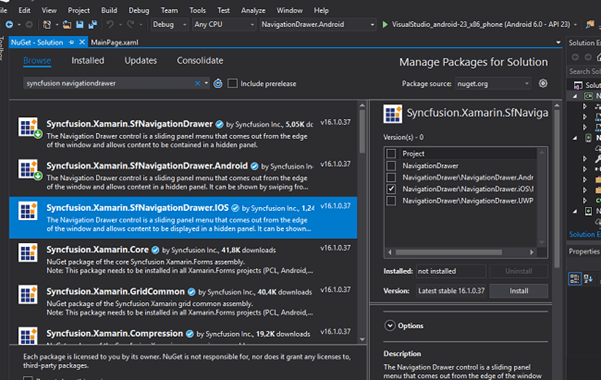
Task: Select Syncfusion.Xamarin.SfNavigationDrawer.IOS package row
Action: 183,217
